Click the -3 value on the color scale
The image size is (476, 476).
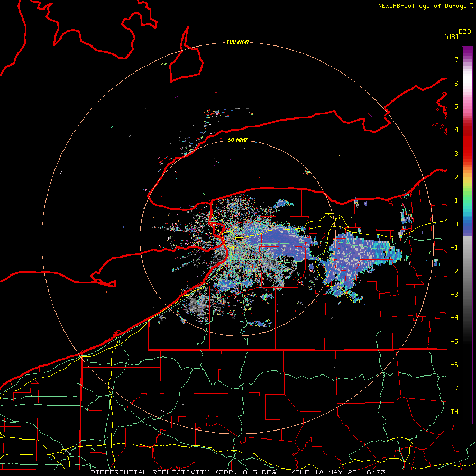click(x=454, y=295)
